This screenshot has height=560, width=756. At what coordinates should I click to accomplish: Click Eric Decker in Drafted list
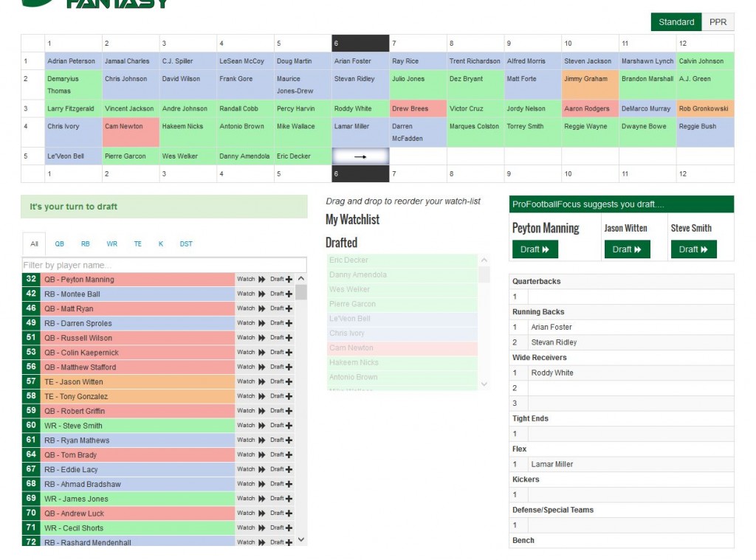(402, 260)
